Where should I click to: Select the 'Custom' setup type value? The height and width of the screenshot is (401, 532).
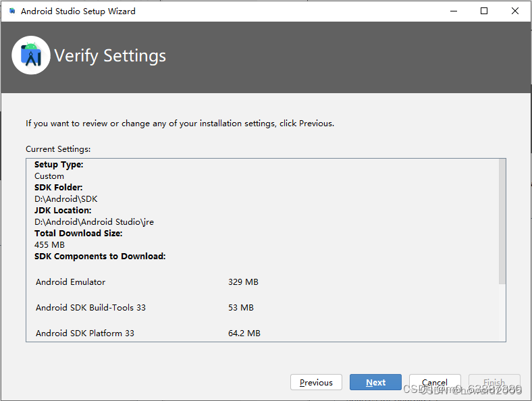pos(49,176)
